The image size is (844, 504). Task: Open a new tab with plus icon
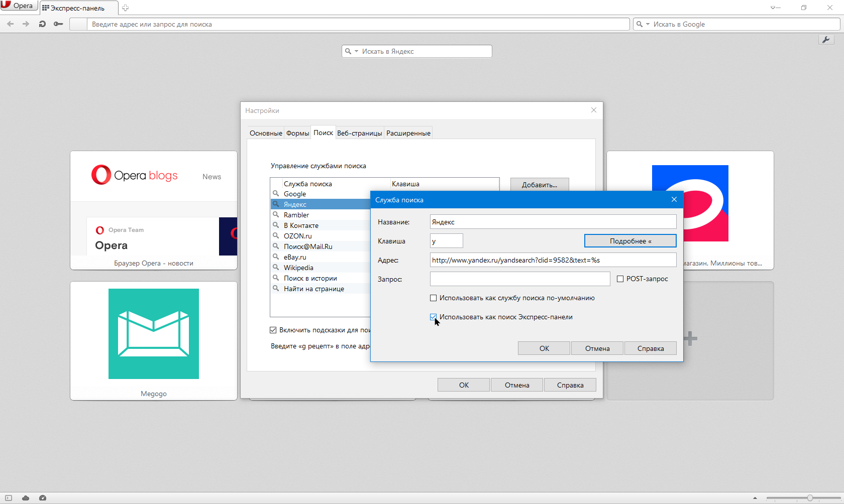click(x=125, y=8)
